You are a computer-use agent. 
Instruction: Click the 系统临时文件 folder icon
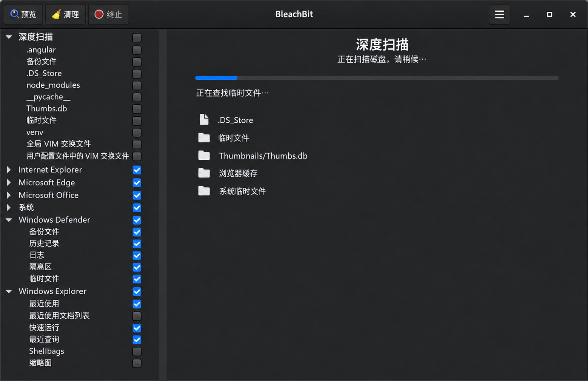pyautogui.click(x=204, y=191)
